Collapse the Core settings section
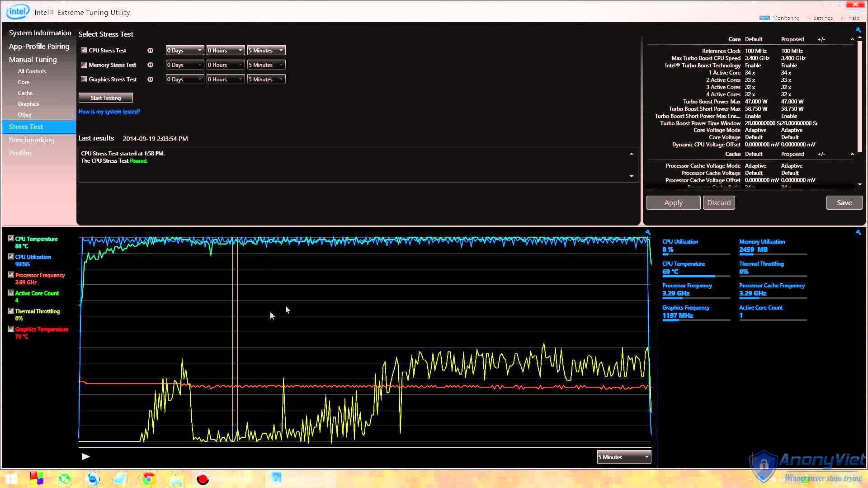 tap(852, 39)
